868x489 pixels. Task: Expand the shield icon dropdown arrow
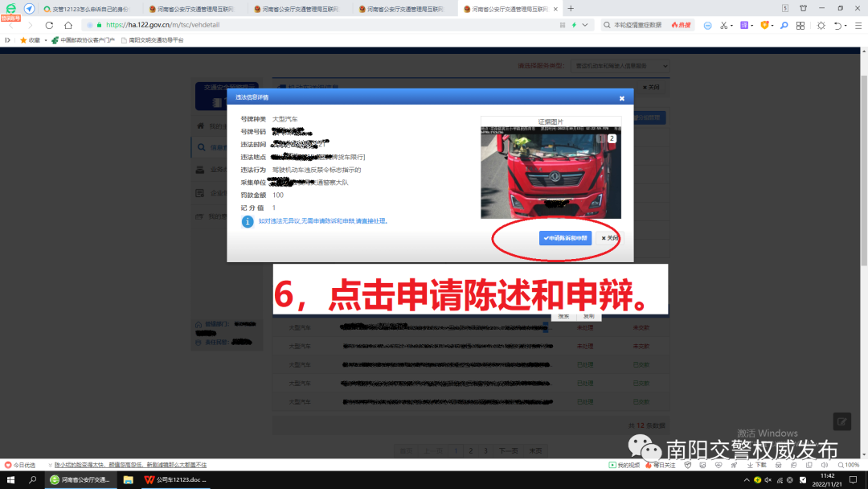[x=772, y=26]
